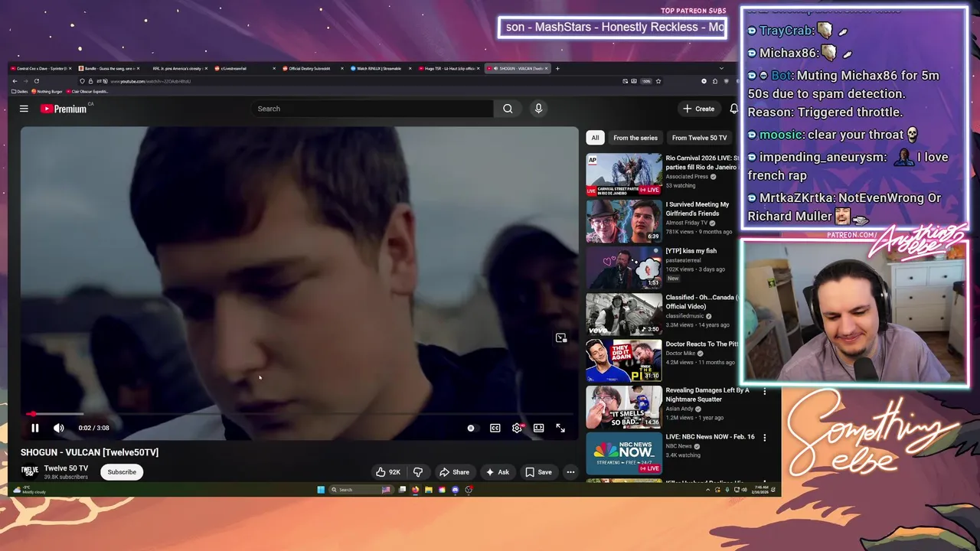Open 'Nothing Burger' bookmark
980x551 pixels.
tap(47, 91)
